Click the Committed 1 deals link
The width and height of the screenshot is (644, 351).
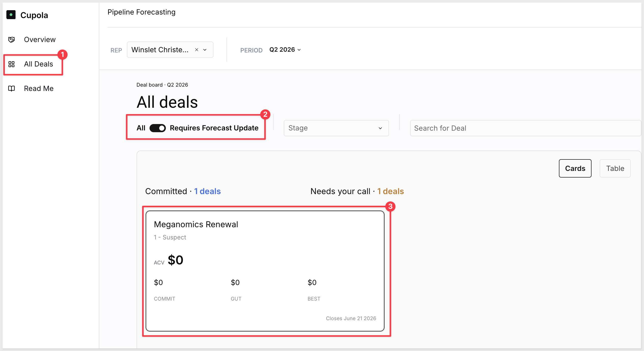(x=207, y=191)
